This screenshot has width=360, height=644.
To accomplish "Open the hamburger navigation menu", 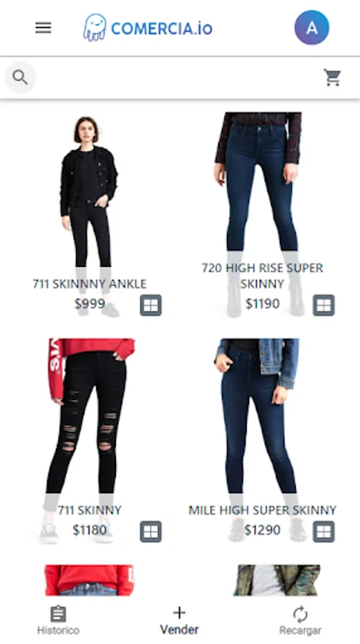I will 43,28.
